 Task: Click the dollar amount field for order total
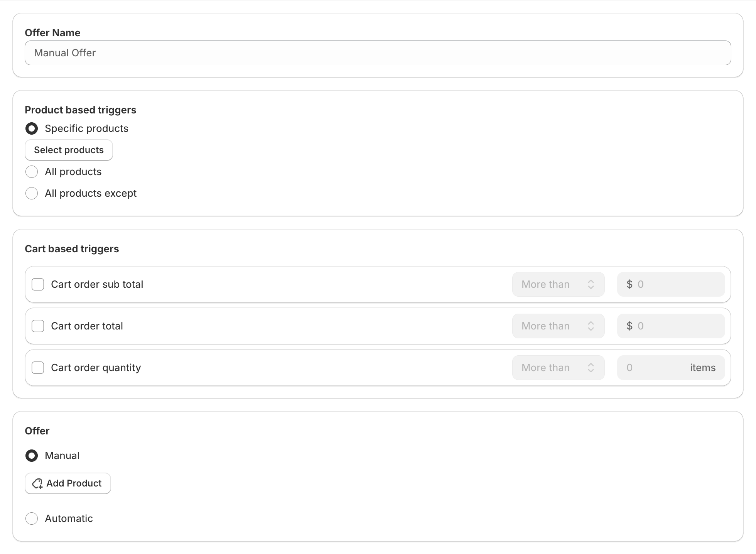click(x=671, y=326)
